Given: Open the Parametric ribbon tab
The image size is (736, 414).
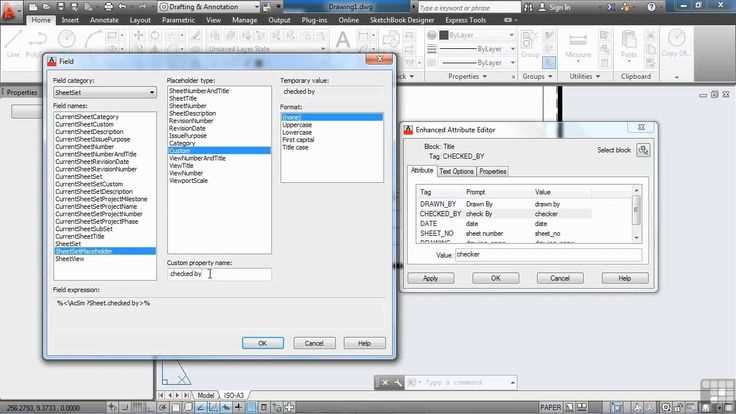Looking at the screenshot, I should point(178,20).
